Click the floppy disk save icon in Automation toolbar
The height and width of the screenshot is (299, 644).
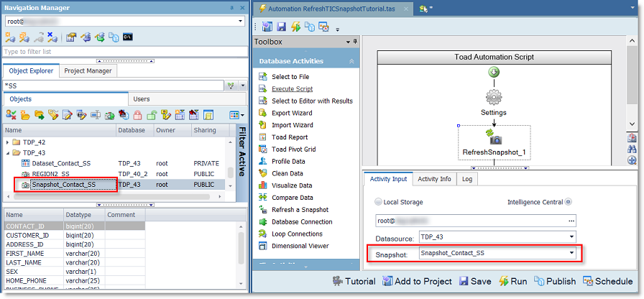point(281,27)
